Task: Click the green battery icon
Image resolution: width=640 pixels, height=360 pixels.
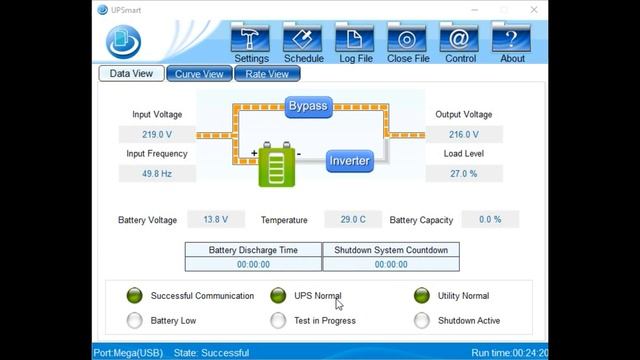Action: [x=277, y=165]
